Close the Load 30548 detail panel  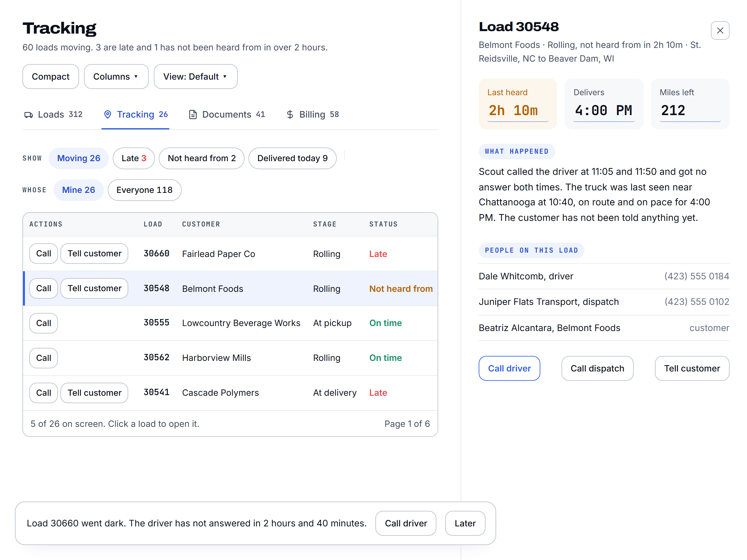tap(720, 31)
